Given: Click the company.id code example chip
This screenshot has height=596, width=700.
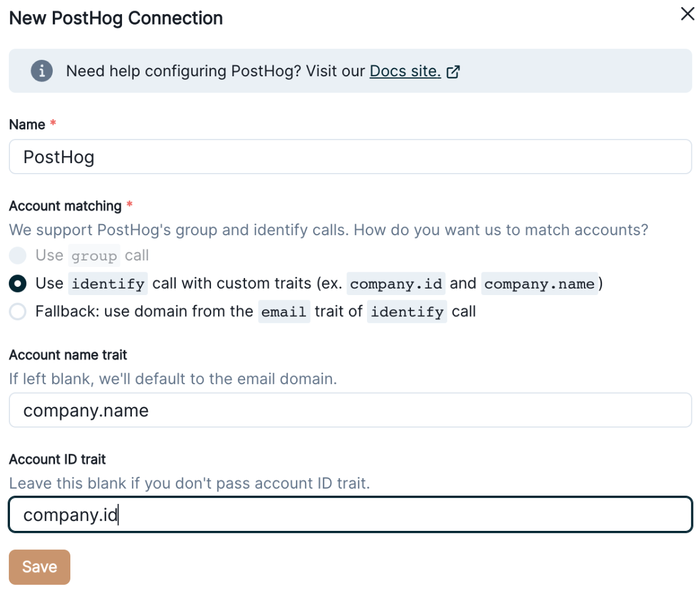Looking at the screenshot, I should [396, 284].
